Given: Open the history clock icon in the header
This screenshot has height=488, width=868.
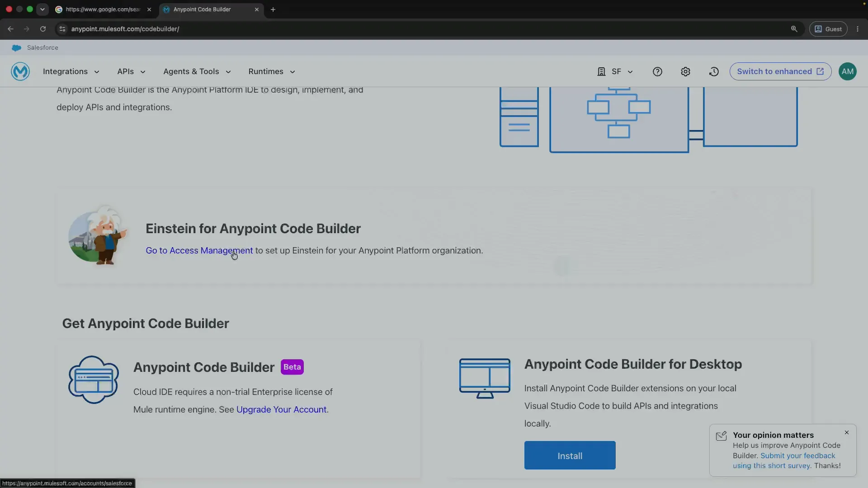Looking at the screenshot, I should pyautogui.click(x=714, y=71).
